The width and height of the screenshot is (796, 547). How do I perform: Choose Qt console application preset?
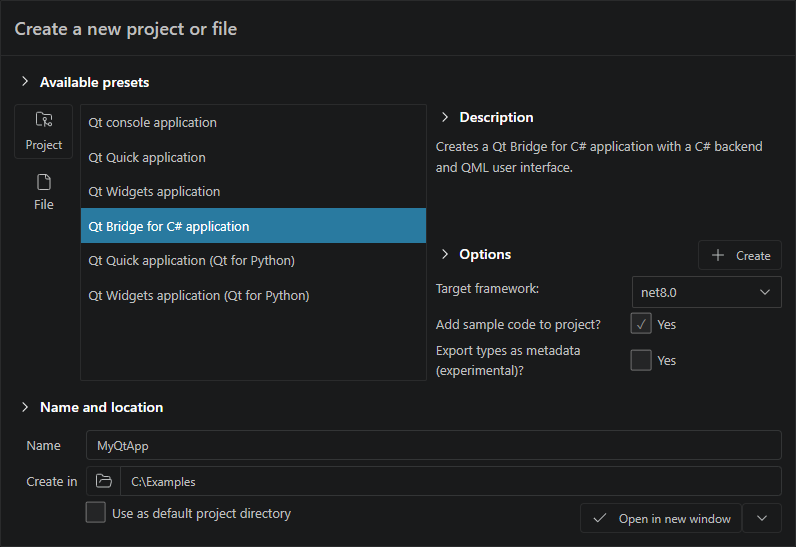[x=253, y=122]
